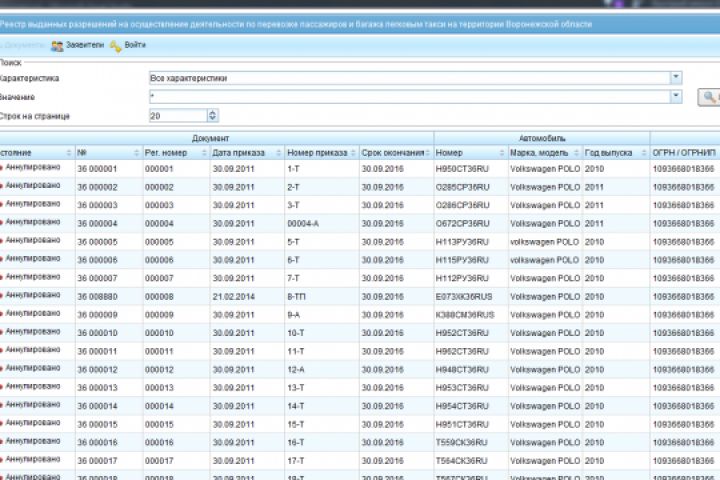Expand the Характеристика dropdown arrow
The height and width of the screenshot is (480, 720).
point(676,77)
